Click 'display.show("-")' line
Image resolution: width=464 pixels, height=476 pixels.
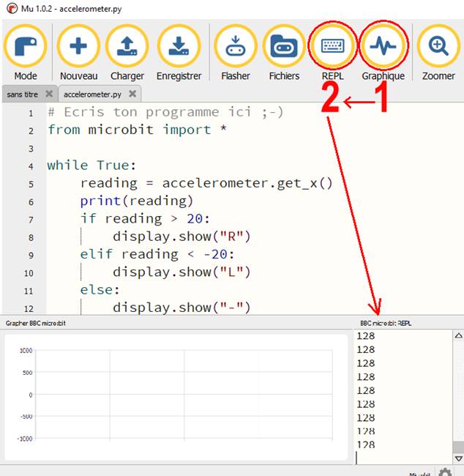pyautogui.click(x=182, y=308)
